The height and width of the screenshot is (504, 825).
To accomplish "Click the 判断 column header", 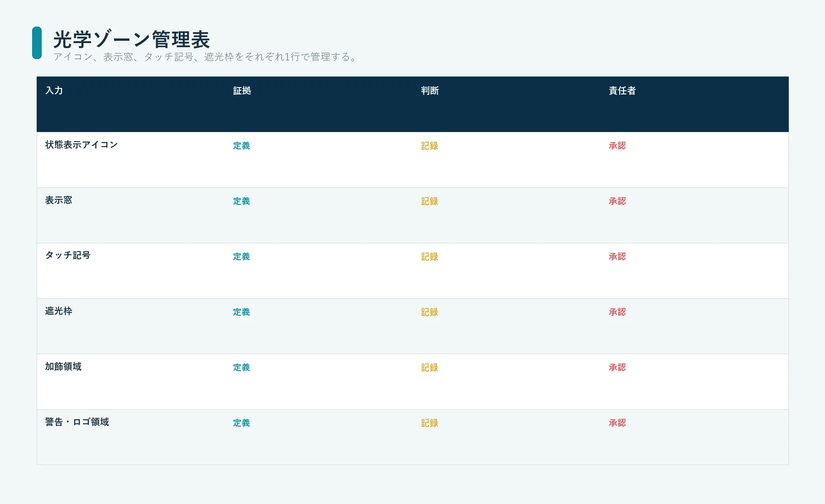I will tap(430, 91).
